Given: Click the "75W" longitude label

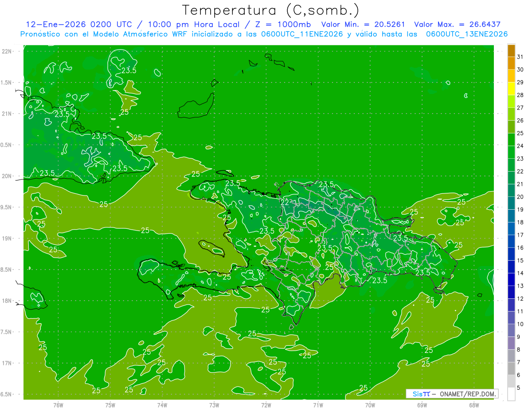Looking at the screenshot, I should (110, 405).
